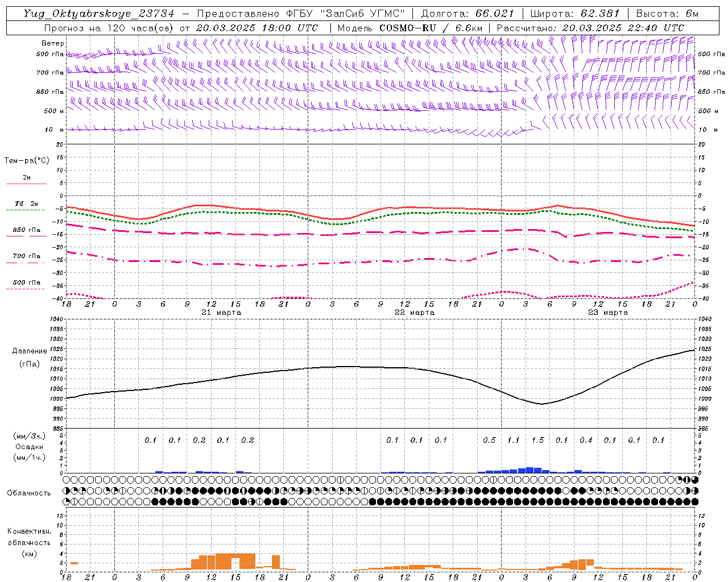Viewport: 728px width, 582px height.
Task: Click the (гПа) unit label under Давление
Action: (29, 364)
